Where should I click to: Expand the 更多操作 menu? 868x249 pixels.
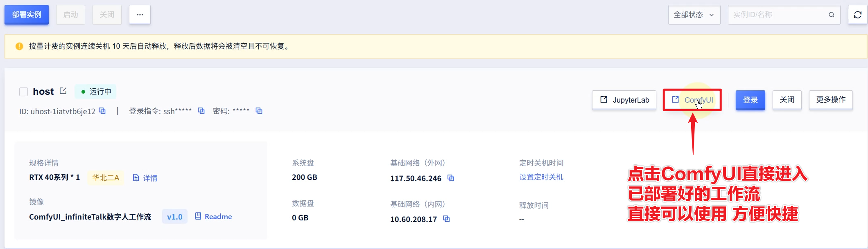click(x=831, y=100)
